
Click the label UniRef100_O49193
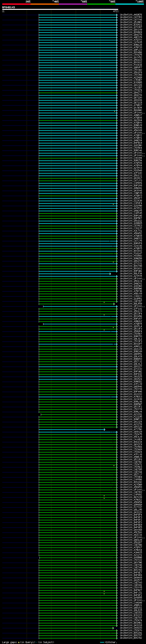point(131,628)
